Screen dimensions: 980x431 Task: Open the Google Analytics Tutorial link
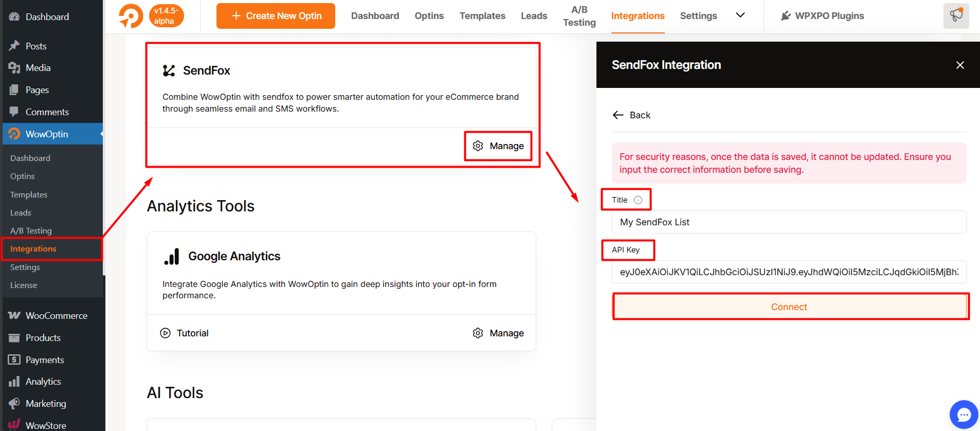pos(184,333)
